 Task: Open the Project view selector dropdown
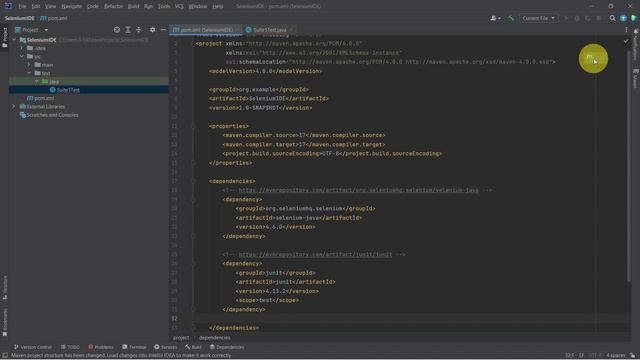click(32, 30)
